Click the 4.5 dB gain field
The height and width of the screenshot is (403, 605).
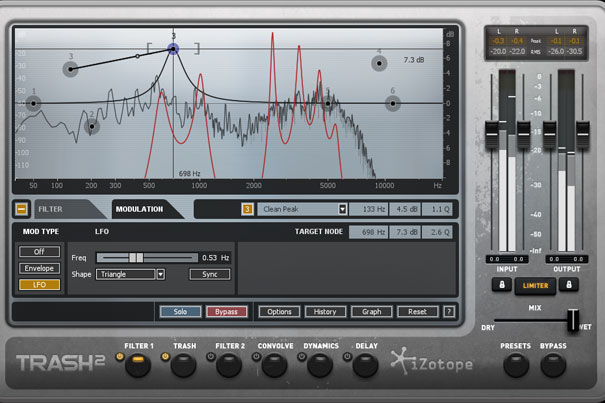pos(406,209)
